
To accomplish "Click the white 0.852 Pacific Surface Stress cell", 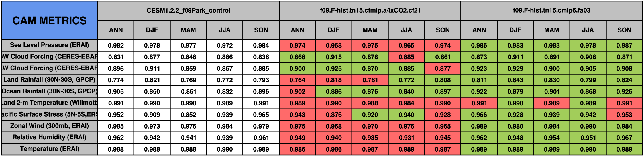I will pos(188,115).
